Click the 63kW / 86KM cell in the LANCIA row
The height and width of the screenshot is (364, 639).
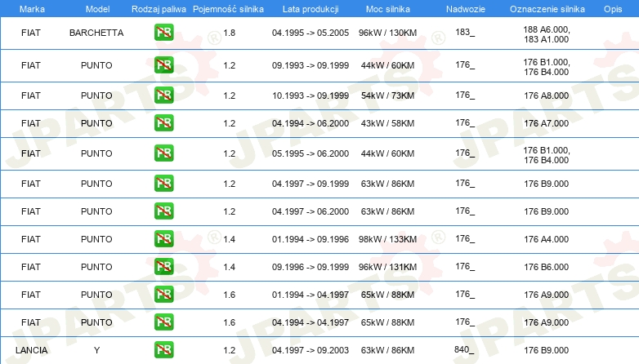tap(387, 350)
